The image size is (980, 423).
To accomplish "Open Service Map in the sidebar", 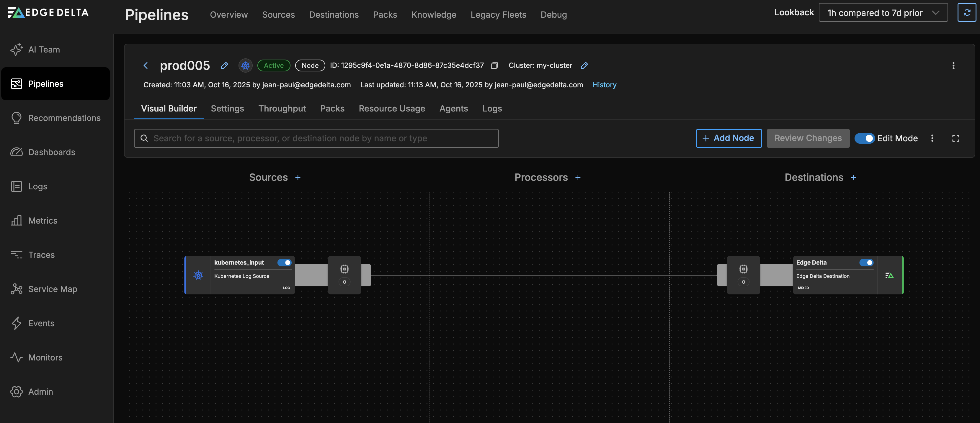I will point(53,289).
